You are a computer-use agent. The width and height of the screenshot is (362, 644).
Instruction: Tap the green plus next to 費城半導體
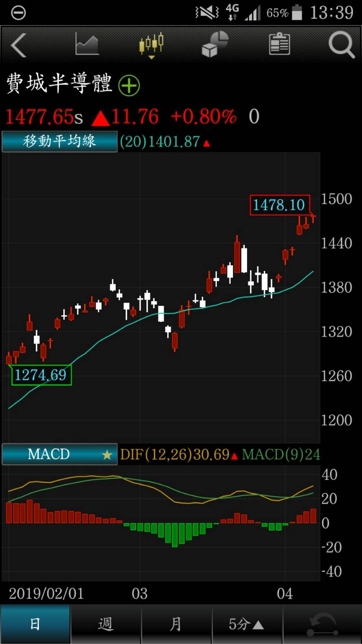(x=129, y=86)
